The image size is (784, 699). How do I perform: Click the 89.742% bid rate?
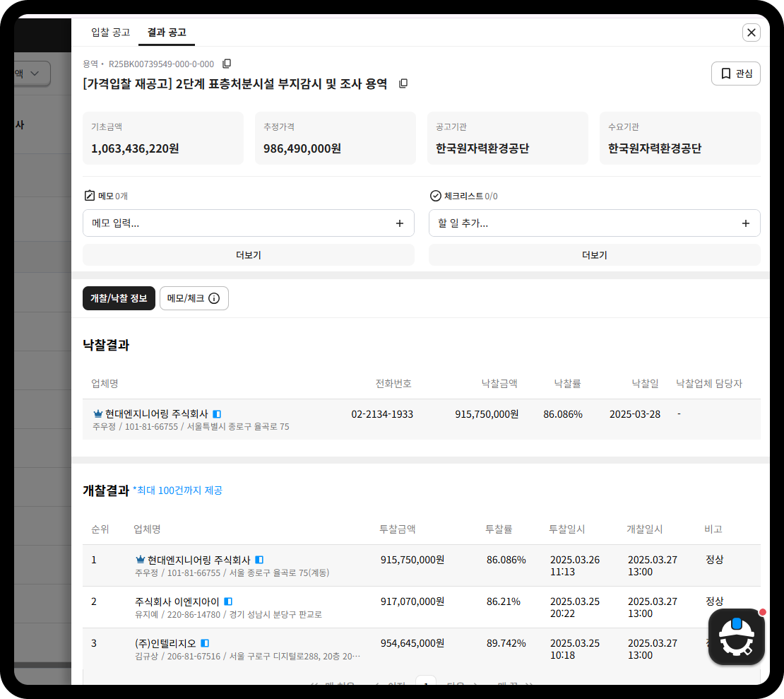point(506,643)
